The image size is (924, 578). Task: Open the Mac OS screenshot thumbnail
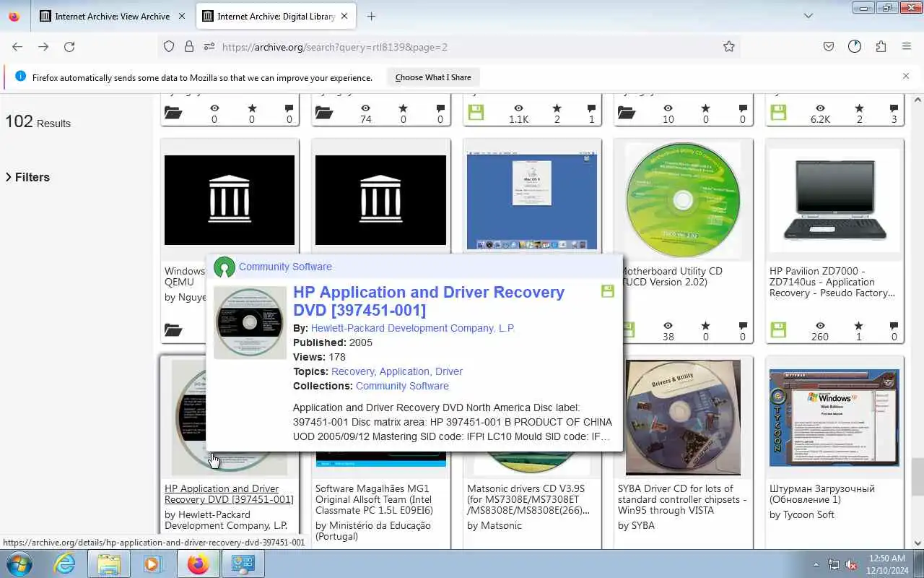[532, 201]
